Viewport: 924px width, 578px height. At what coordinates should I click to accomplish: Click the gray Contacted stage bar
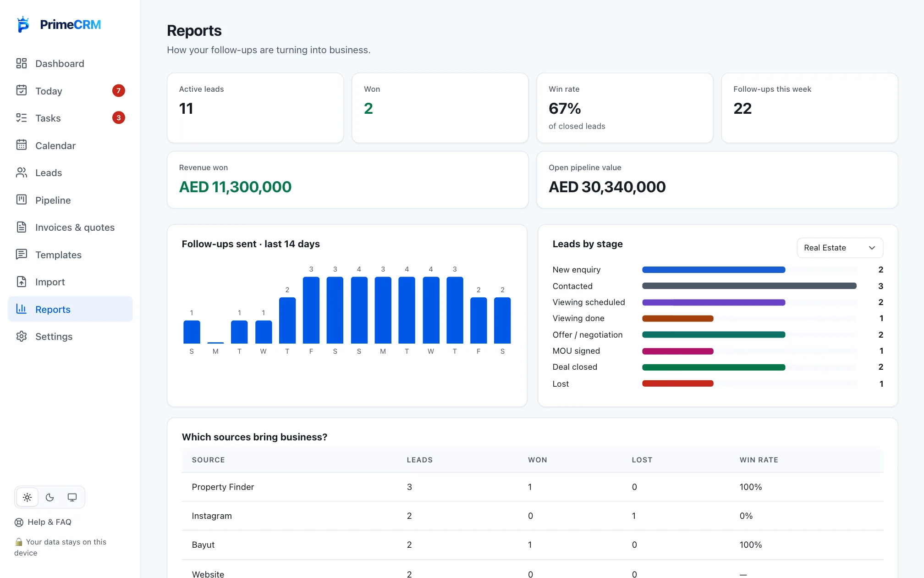(749, 286)
